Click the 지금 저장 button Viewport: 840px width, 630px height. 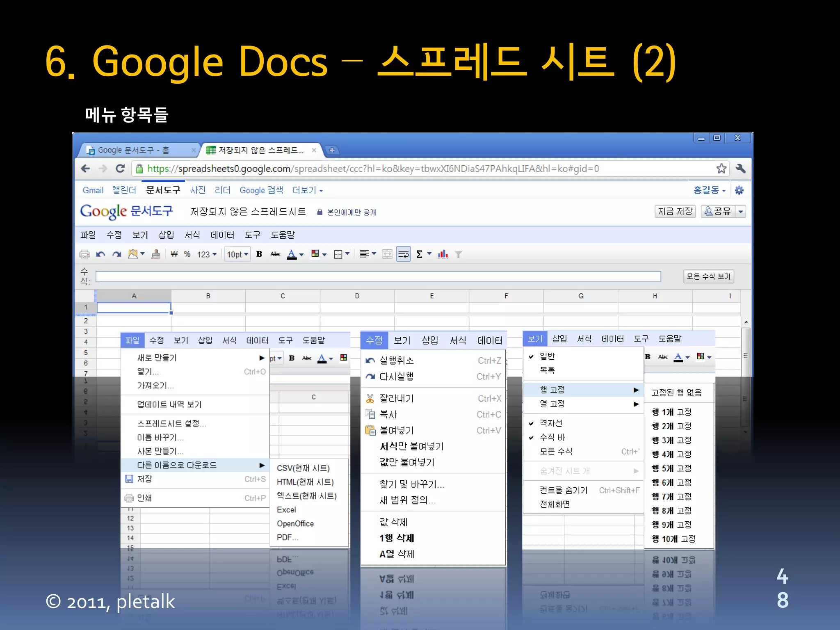pos(675,211)
